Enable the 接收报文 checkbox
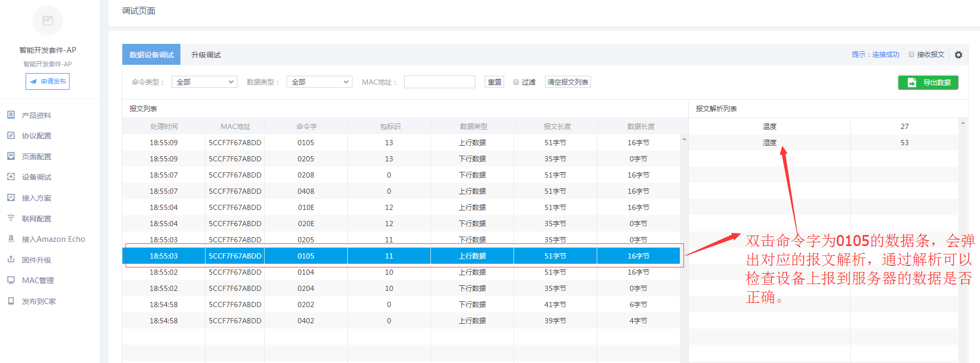Screen dimensions: 980x363 (x=911, y=54)
